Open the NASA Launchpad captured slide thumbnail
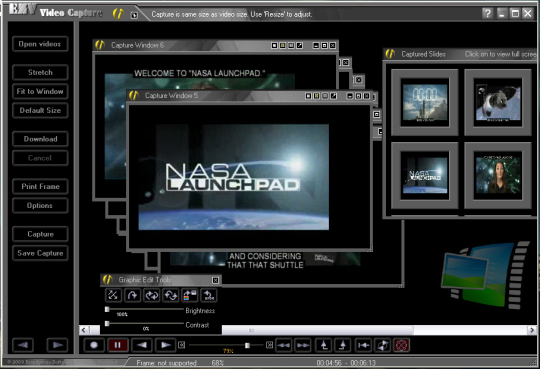The image size is (540, 369). click(425, 175)
